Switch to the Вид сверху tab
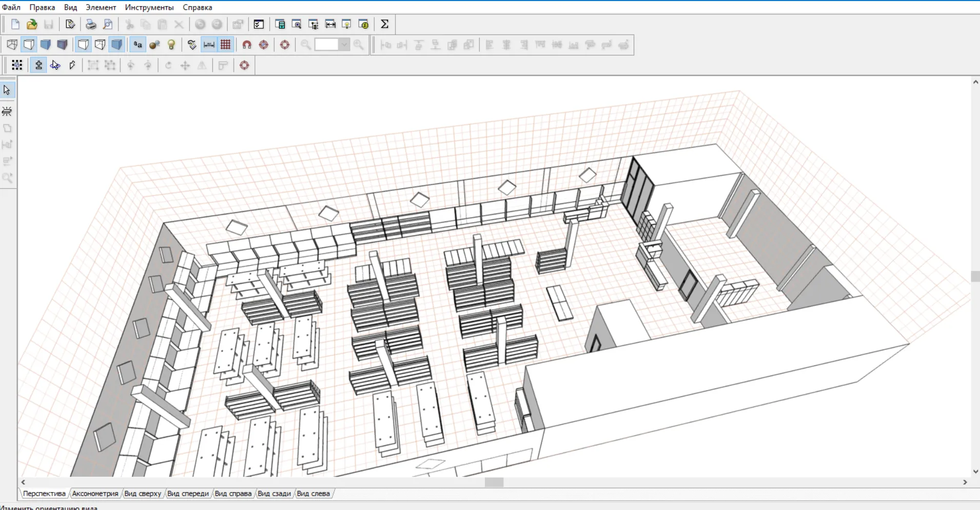Screen dimensions: 980x510 tap(143, 494)
